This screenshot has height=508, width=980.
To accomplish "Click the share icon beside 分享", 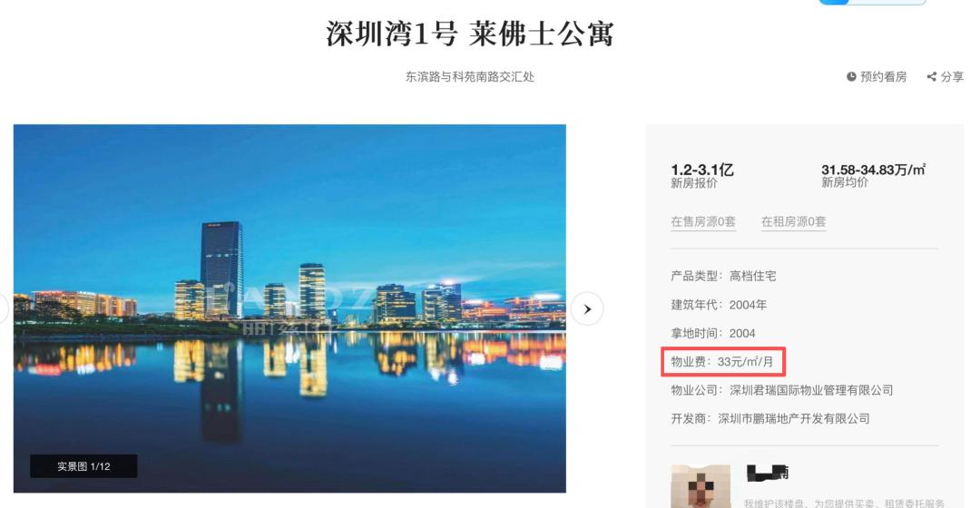I will tap(931, 77).
